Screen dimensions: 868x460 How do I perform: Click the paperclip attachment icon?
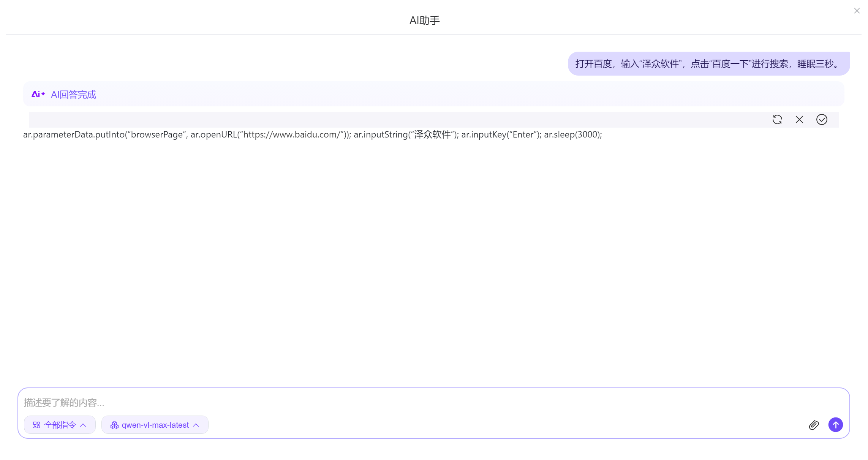[814, 425]
